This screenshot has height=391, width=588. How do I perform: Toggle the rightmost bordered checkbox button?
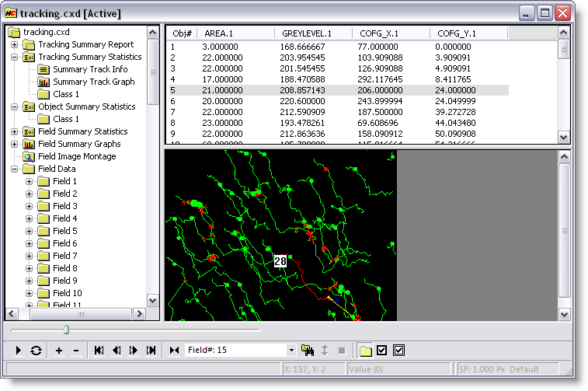click(398, 351)
